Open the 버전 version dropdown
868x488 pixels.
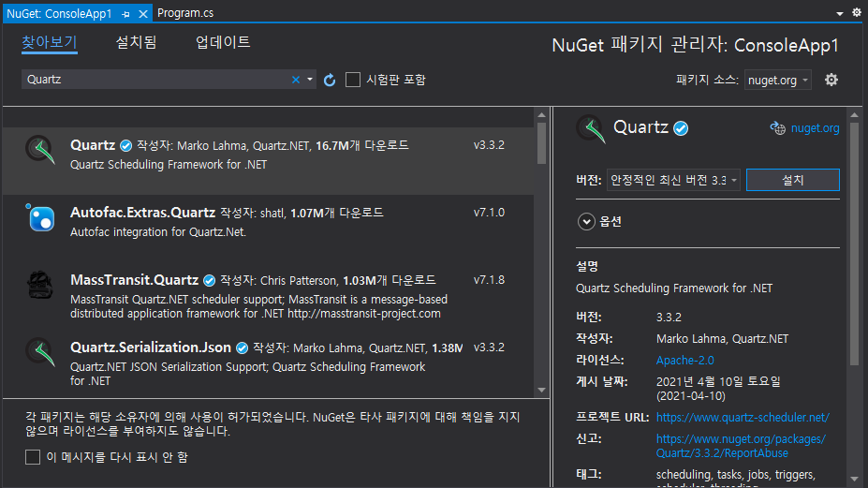673,181
